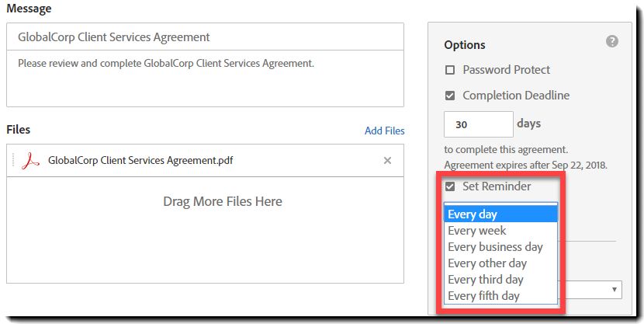Select the GlobalCorp Client Services Agreement.pdf filename
The height and width of the screenshot is (324, 644).
pyautogui.click(x=140, y=160)
